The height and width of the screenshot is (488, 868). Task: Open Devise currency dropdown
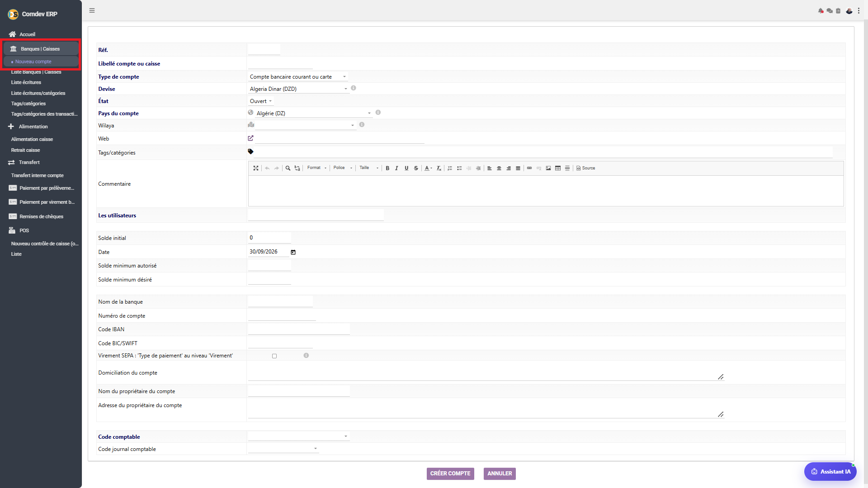(x=299, y=89)
